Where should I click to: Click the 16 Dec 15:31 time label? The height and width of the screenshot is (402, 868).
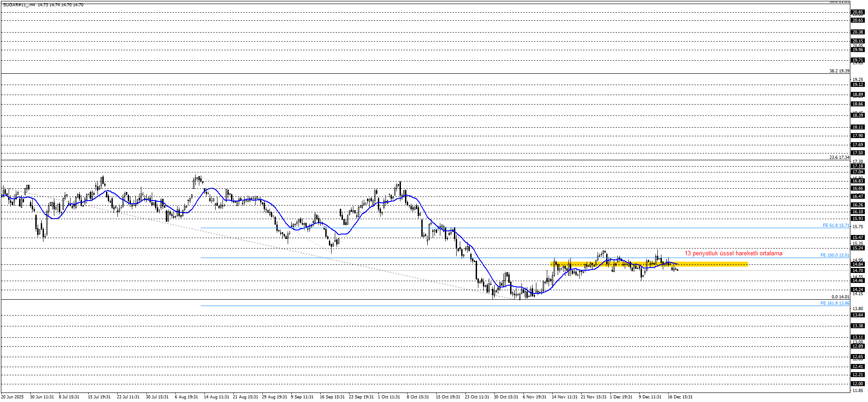point(680,397)
